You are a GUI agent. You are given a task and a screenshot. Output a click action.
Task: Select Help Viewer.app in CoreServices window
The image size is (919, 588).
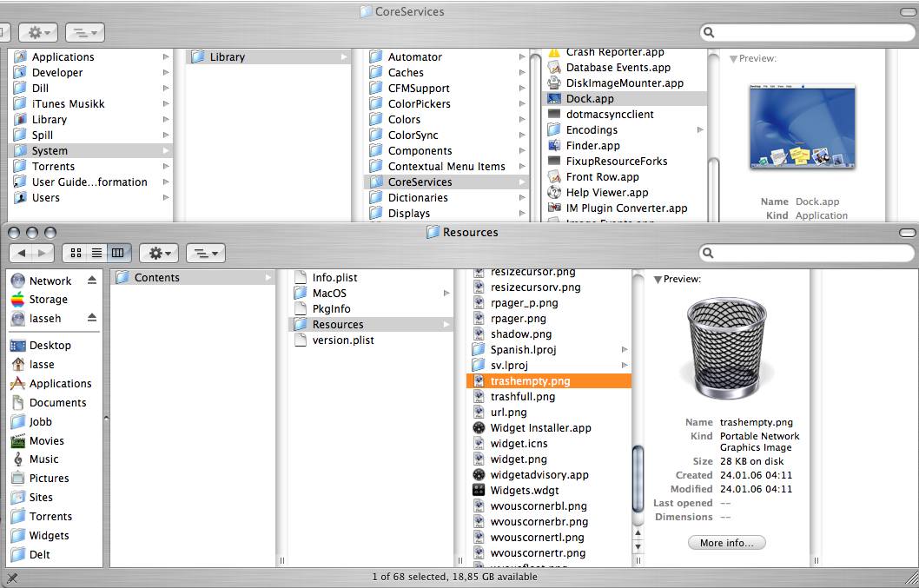(x=606, y=192)
